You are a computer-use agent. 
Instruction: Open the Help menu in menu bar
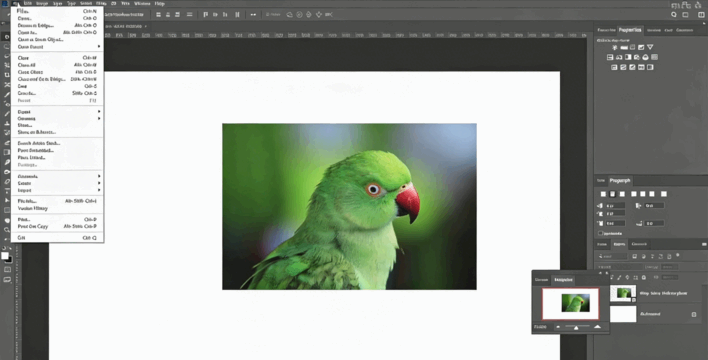click(x=159, y=4)
